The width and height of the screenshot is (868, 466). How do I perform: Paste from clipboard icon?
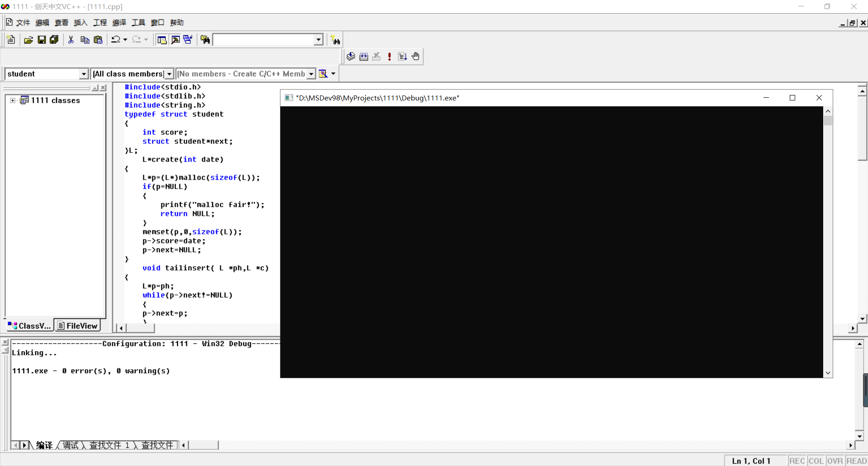(x=98, y=40)
